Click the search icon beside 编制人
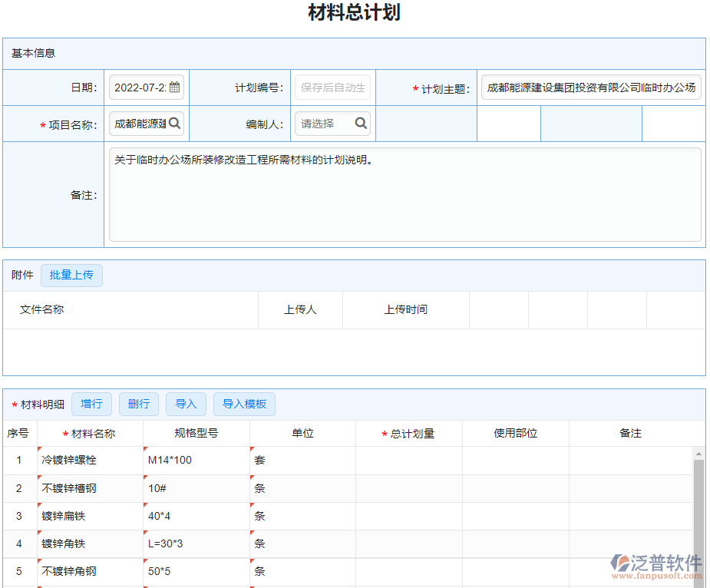The image size is (710, 588). (x=361, y=123)
